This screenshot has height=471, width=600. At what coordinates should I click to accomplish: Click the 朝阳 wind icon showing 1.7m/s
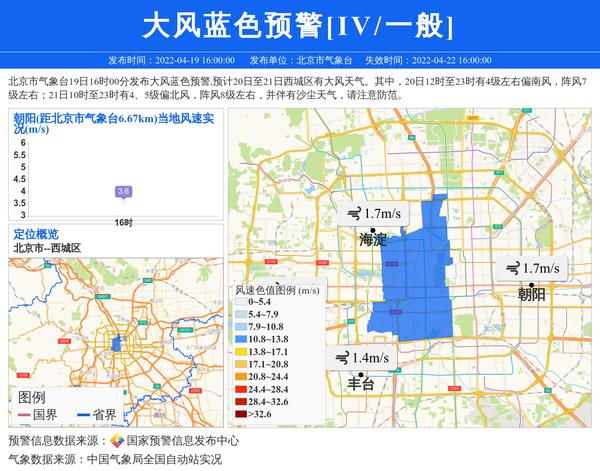coord(512,268)
